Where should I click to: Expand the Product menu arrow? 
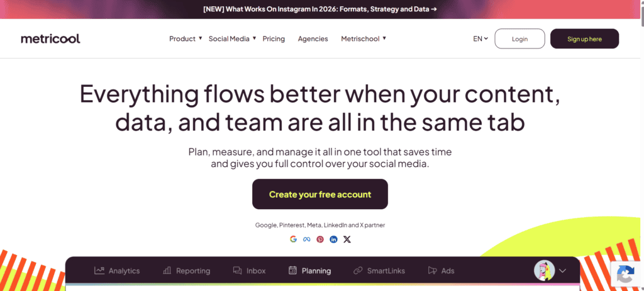click(201, 38)
